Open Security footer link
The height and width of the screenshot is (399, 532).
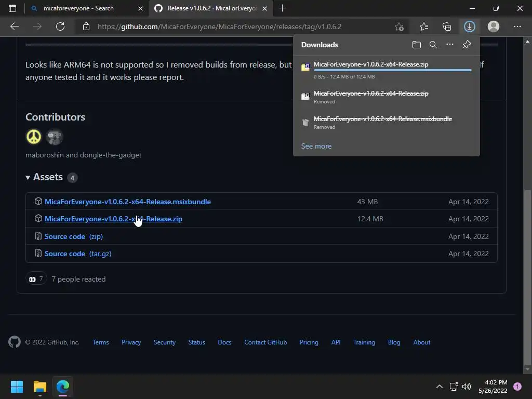(x=165, y=342)
